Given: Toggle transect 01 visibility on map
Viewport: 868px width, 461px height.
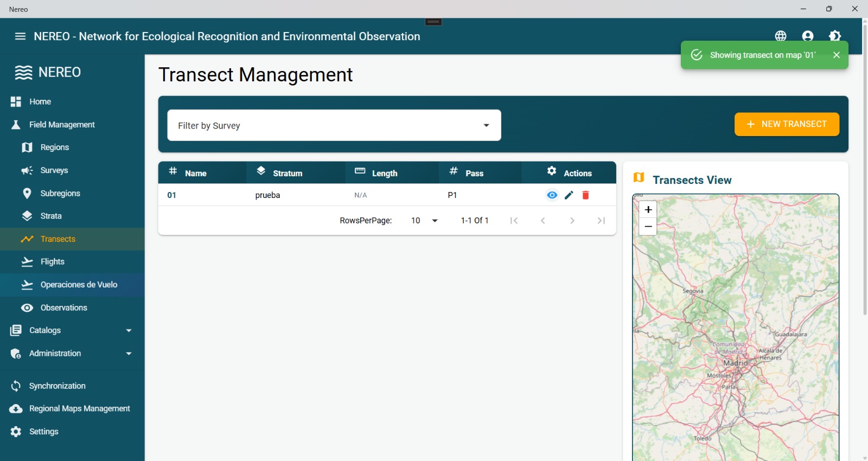Looking at the screenshot, I should click(x=552, y=195).
